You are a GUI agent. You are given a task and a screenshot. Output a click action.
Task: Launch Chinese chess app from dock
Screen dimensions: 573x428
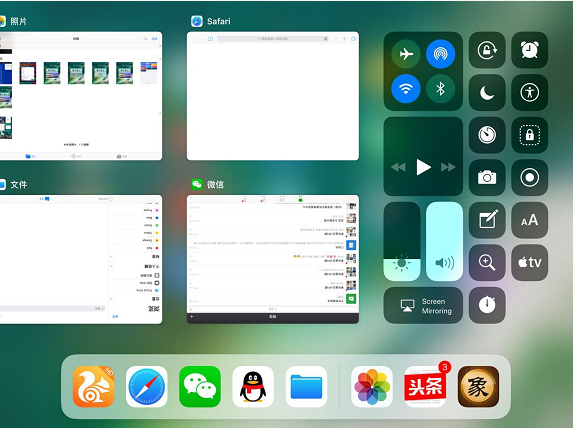click(478, 386)
